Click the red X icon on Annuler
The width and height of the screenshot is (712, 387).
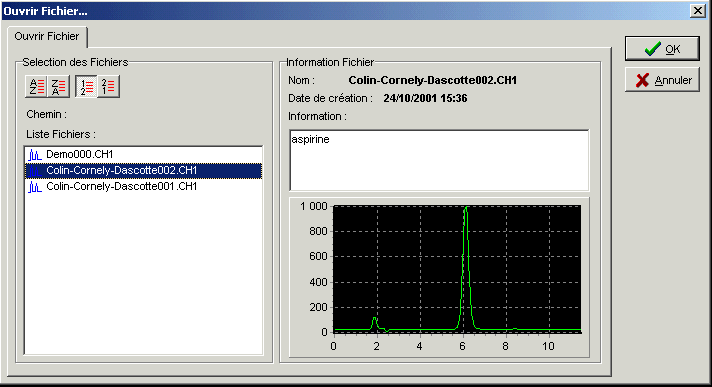click(x=642, y=80)
